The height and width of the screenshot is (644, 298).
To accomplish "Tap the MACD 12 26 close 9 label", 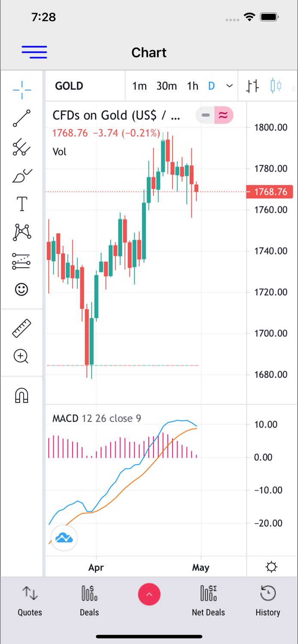I will pos(96,418).
